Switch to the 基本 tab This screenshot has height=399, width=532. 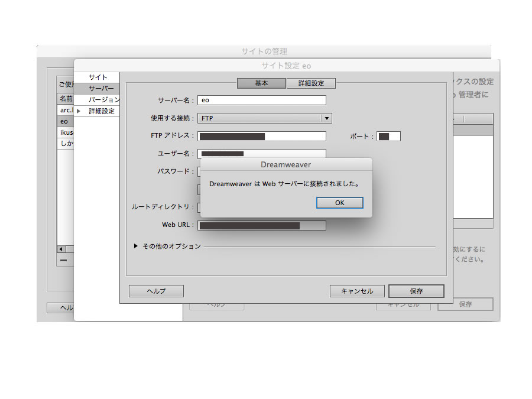click(261, 83)
